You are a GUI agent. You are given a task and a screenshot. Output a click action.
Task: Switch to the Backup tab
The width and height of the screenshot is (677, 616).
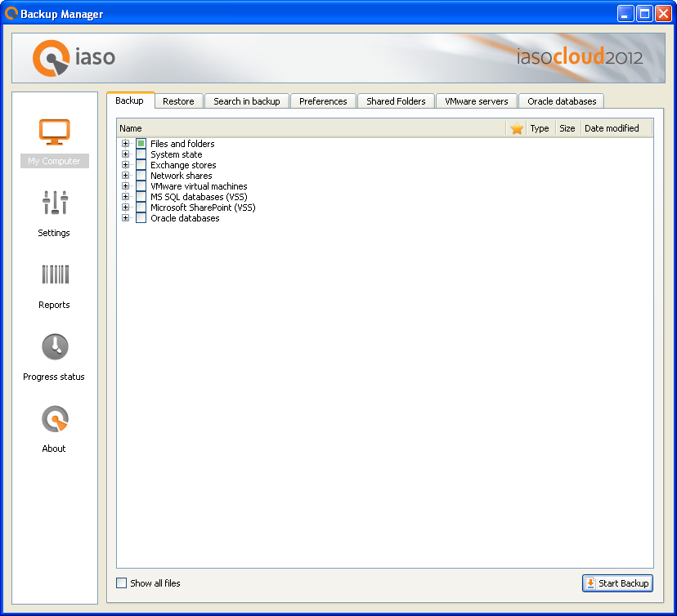point(130,100)
